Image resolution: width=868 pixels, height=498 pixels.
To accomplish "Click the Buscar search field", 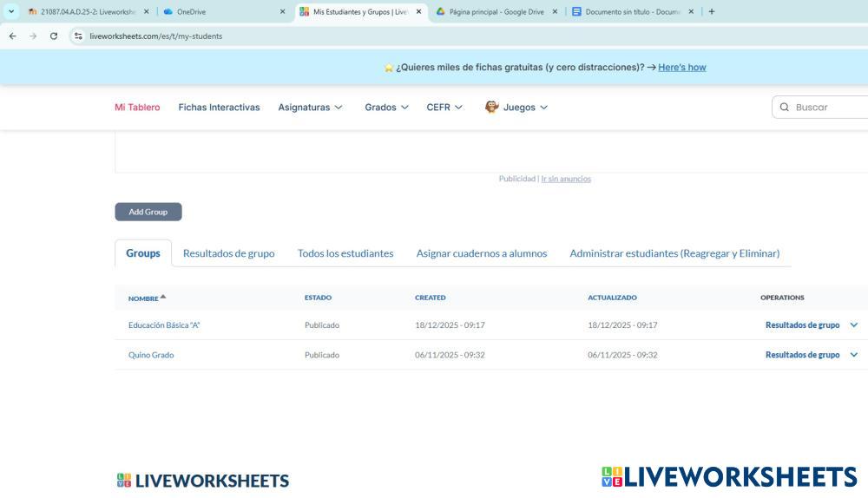I will tap(829, 108).
